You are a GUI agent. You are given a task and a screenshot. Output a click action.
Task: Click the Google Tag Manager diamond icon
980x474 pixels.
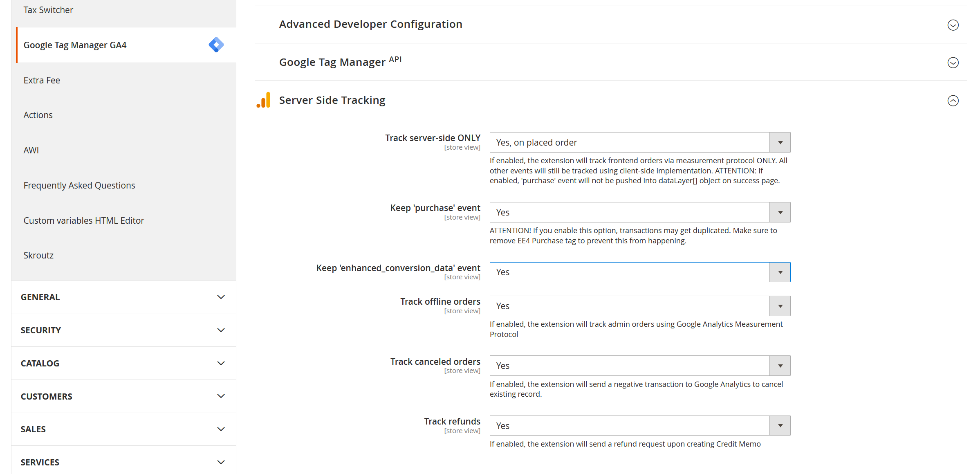[x=216, y=45]
